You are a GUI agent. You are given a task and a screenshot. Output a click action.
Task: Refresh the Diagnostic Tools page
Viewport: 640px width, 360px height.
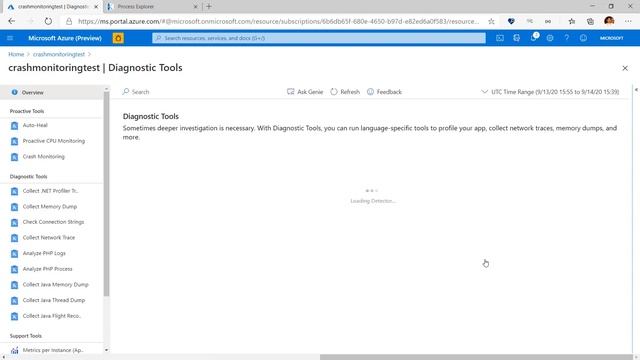[345, 92]
